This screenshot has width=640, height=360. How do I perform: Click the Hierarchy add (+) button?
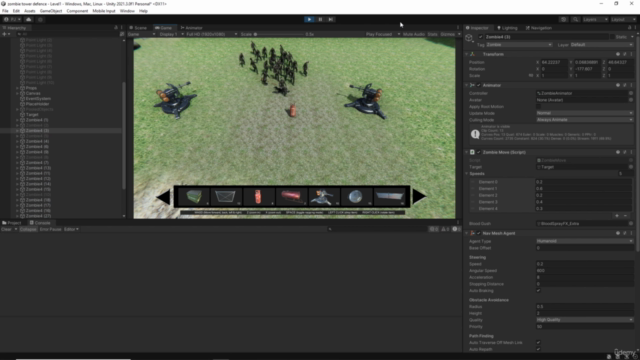(x=4, y=34)
